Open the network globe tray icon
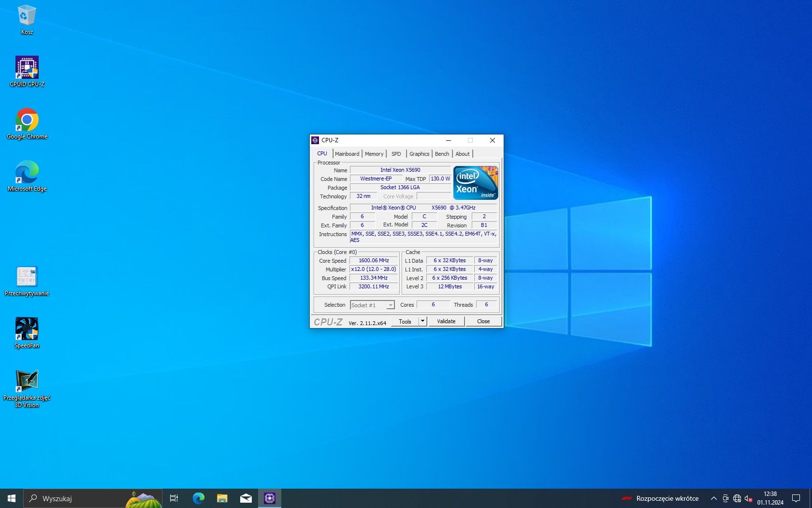 pos(737,498)
